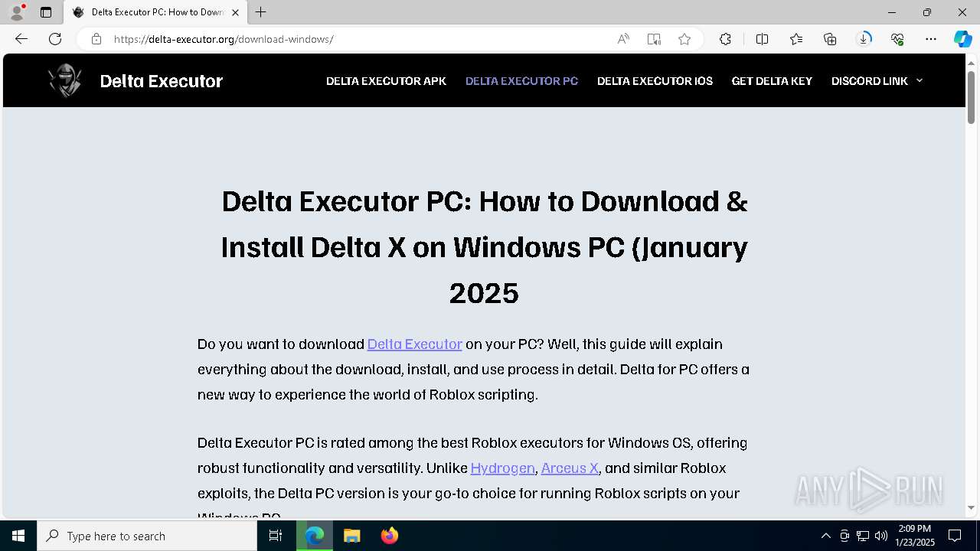The width and height of the screenshot is (980, 551).
Task: Open the Copilot sidebar icon
Action: [x=962, y=39]
